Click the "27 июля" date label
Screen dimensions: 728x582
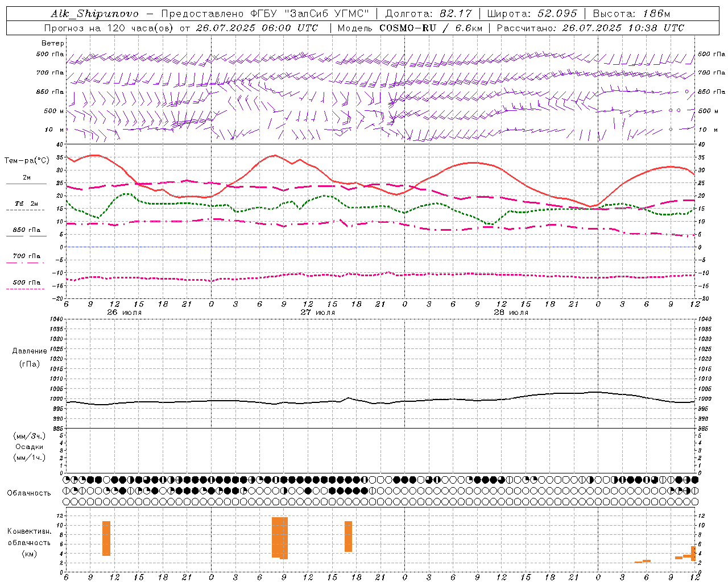coord(318,312)
